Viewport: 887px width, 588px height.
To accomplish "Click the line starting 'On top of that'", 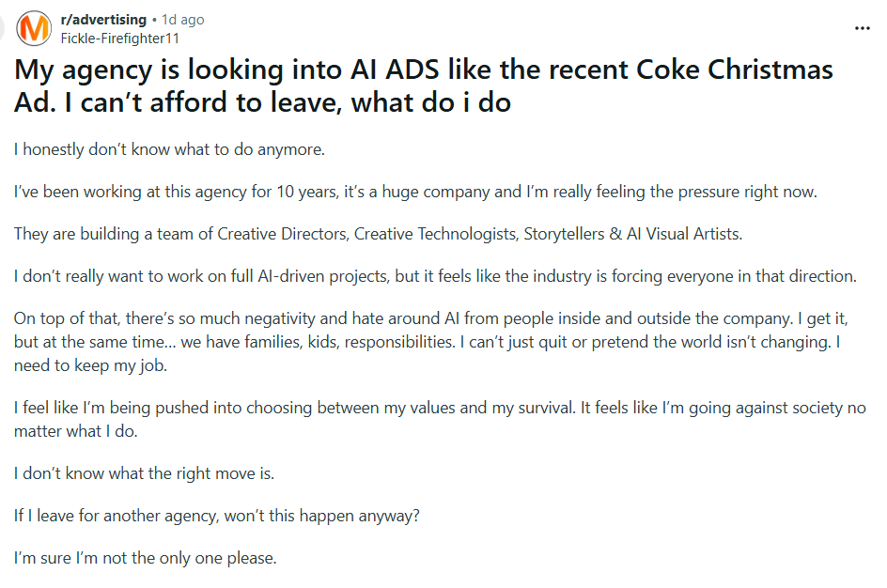I will (x=430, y=318).
